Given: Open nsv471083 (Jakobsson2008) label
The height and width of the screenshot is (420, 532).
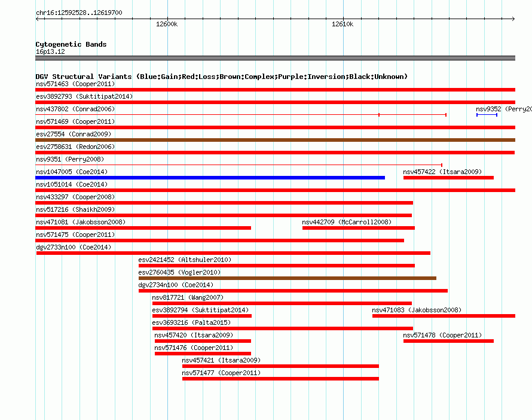Looking at the screenshot, I should (x=417, y=310).
